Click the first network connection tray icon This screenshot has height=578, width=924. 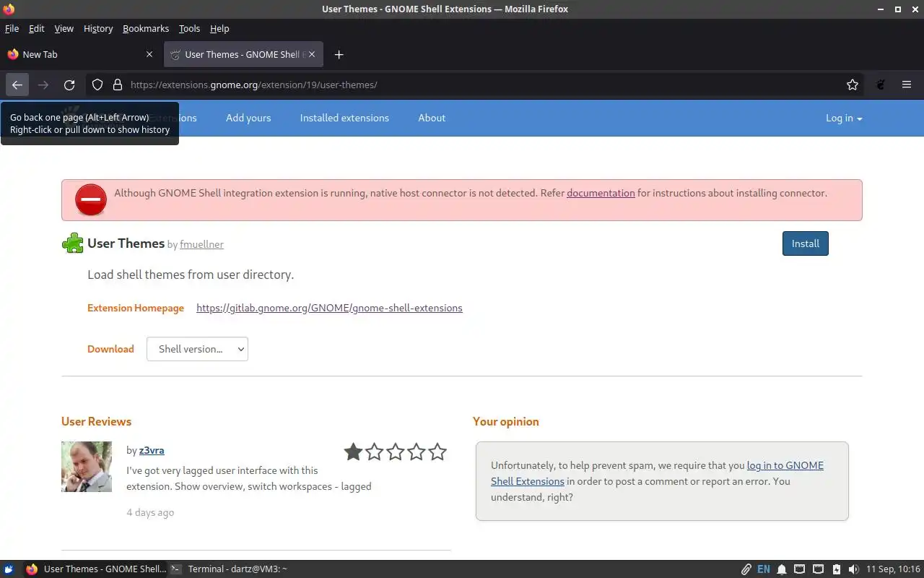click(800, 569)
